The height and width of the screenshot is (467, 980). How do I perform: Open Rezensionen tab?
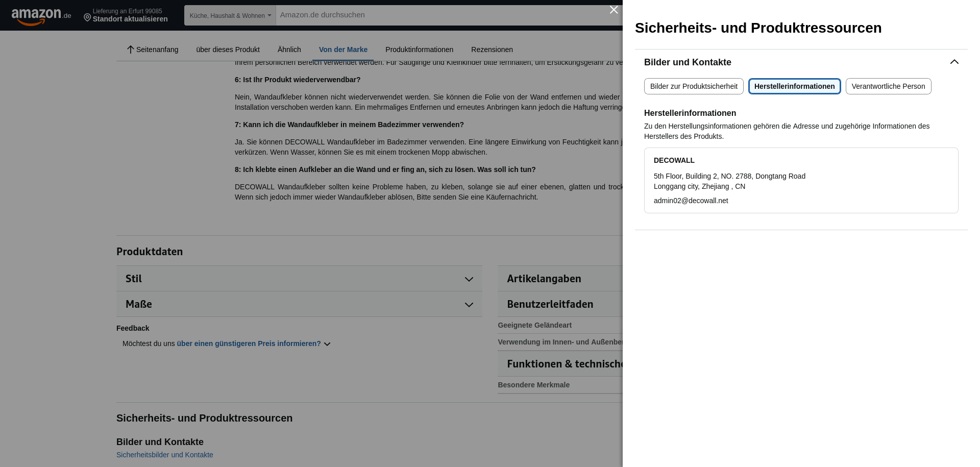(492, 50)
